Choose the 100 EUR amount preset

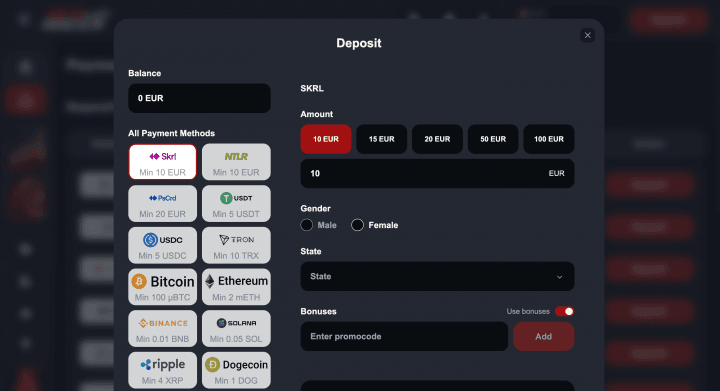pyautogui.click(x=549, y=139)
